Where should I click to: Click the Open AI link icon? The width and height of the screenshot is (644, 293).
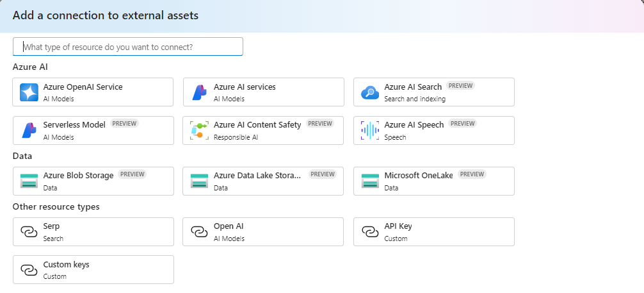click(x=200, y=231)
